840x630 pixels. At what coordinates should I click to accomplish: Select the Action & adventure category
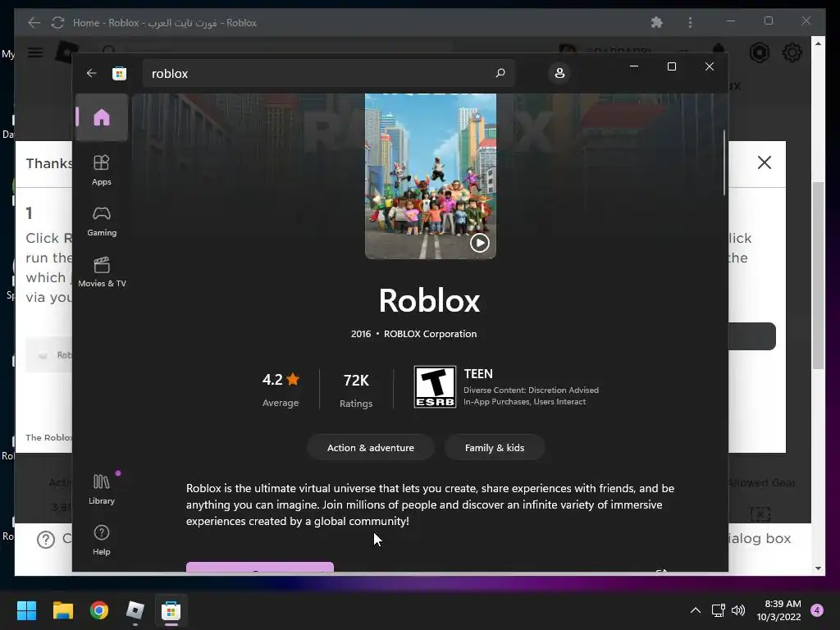click(x=371, y=447)
